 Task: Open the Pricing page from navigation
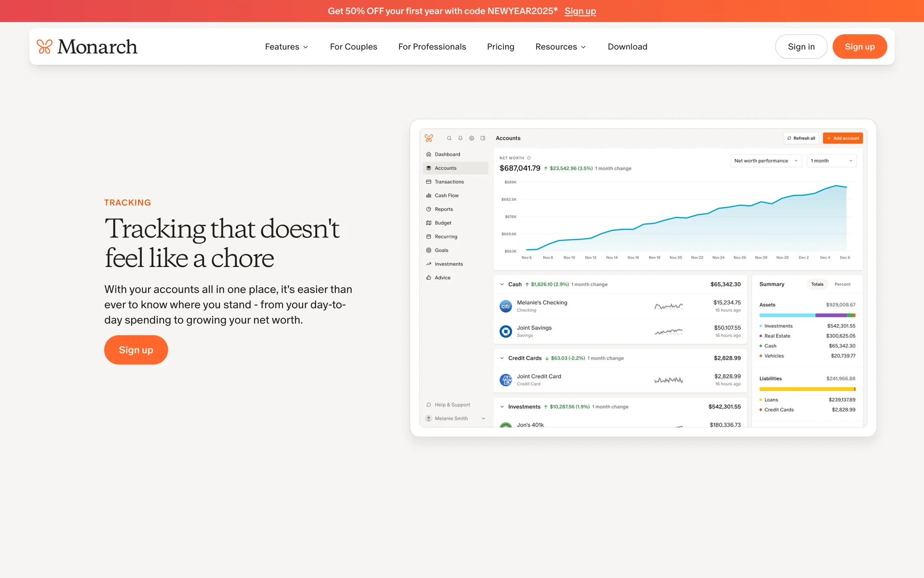point(500,47)
